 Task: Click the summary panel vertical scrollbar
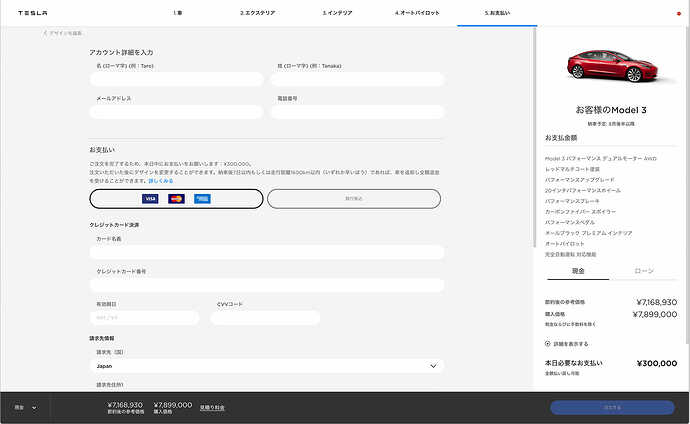[688, 185]
